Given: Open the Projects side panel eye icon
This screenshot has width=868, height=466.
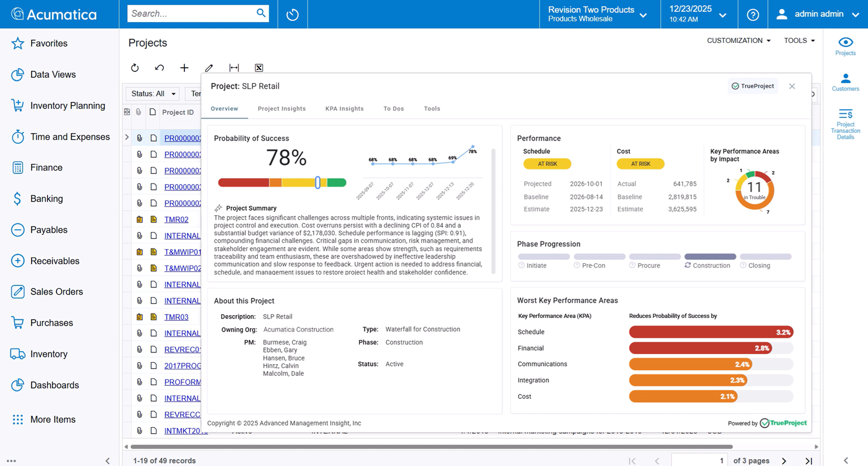Looking at the screenshot, I should pos(845,43).
